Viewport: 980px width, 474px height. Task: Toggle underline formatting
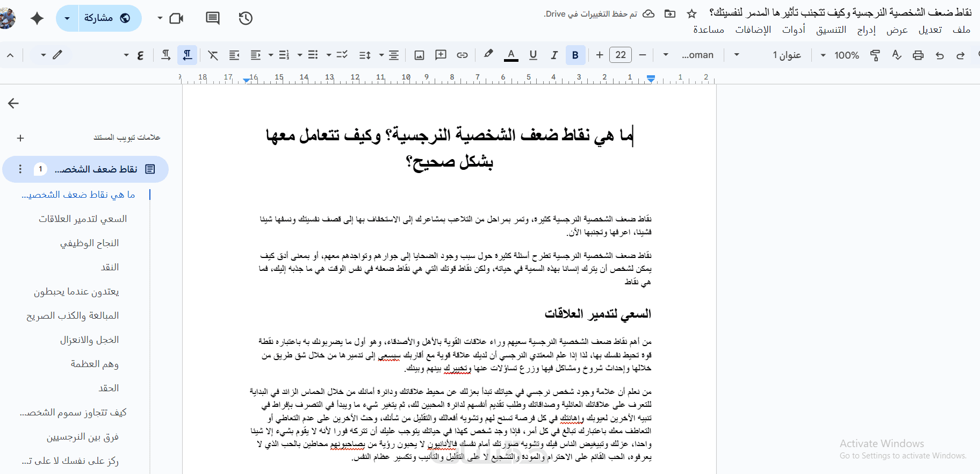click(533, 55)
